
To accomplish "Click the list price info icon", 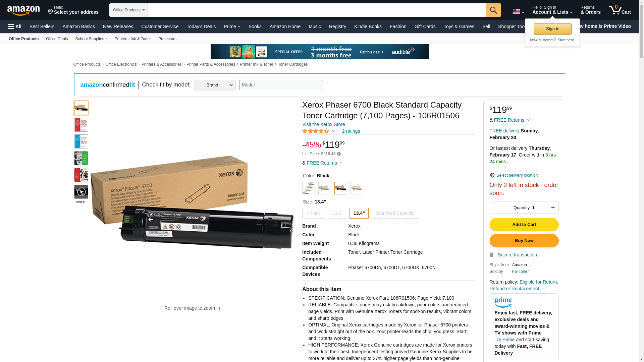I will [339, 154].
